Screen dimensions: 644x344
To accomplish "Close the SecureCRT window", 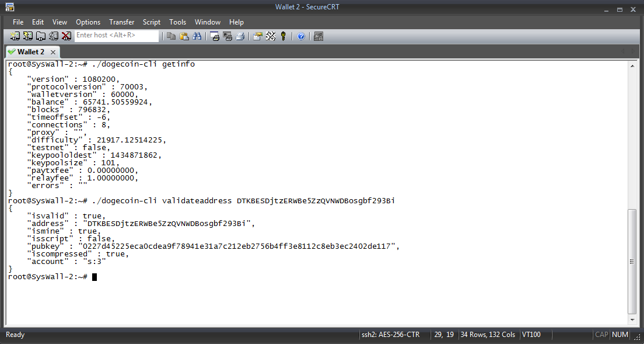I will coord(633,9).
